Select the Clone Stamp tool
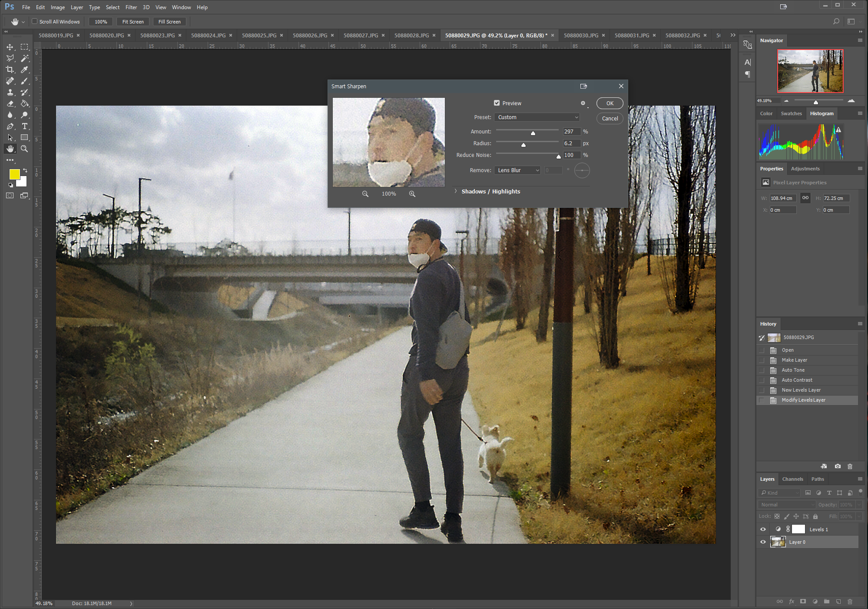 click(10, 92)
